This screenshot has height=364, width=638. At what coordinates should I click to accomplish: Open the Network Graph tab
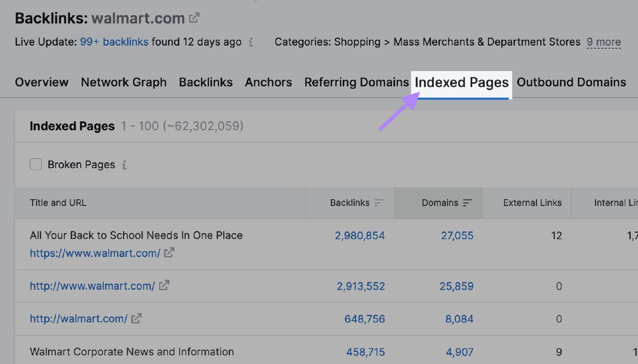[x=124, y=82]
